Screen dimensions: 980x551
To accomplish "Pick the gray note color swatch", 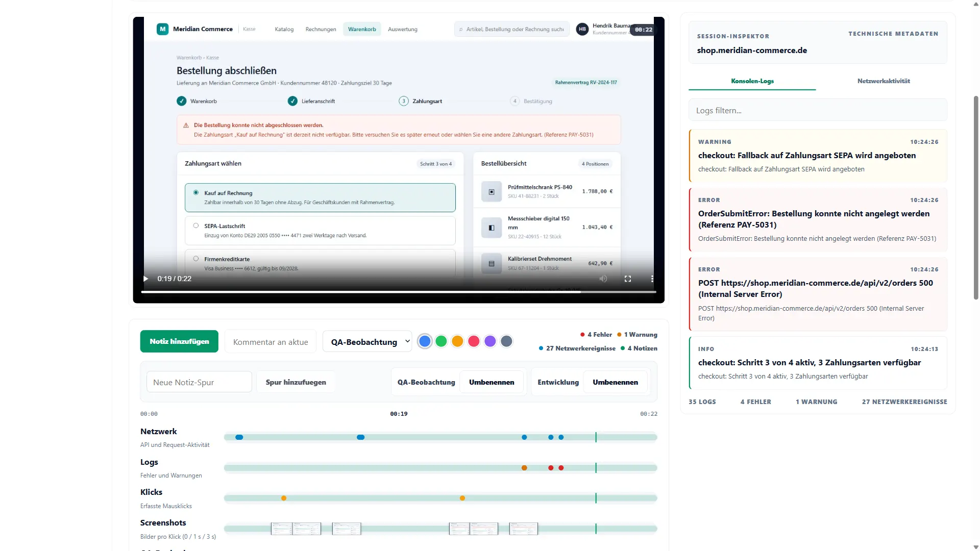I will pos(507,341).
